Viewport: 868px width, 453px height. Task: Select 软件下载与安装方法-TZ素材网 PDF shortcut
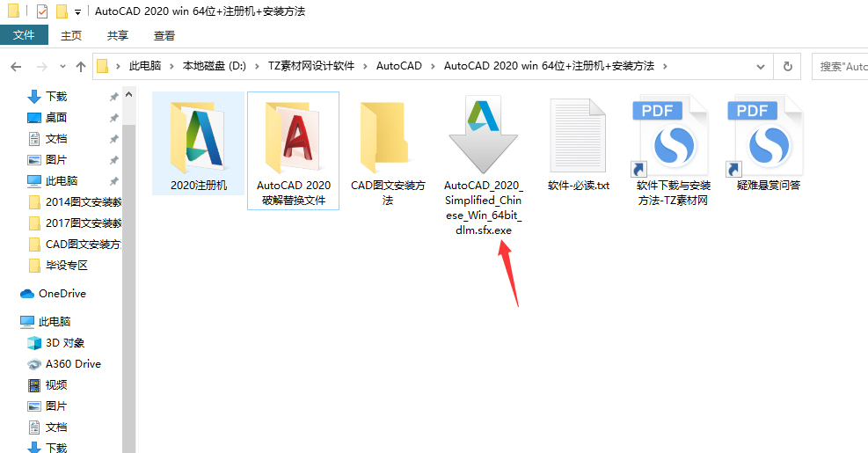(673, 150)
